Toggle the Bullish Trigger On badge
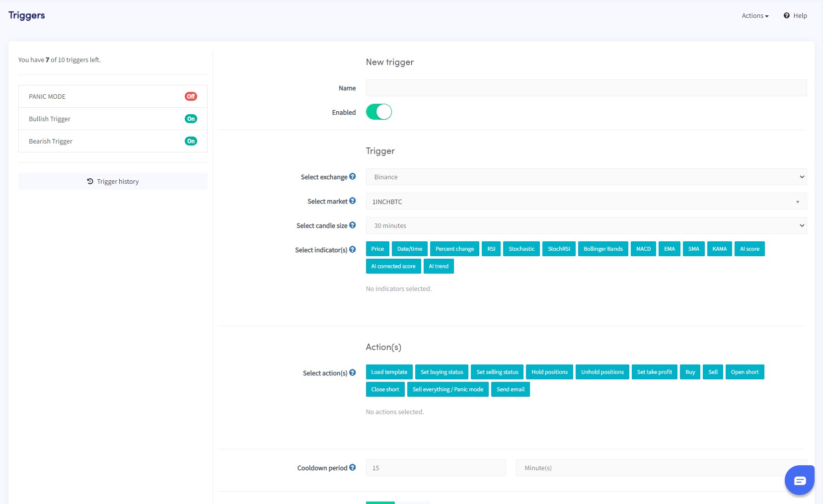 191,119
